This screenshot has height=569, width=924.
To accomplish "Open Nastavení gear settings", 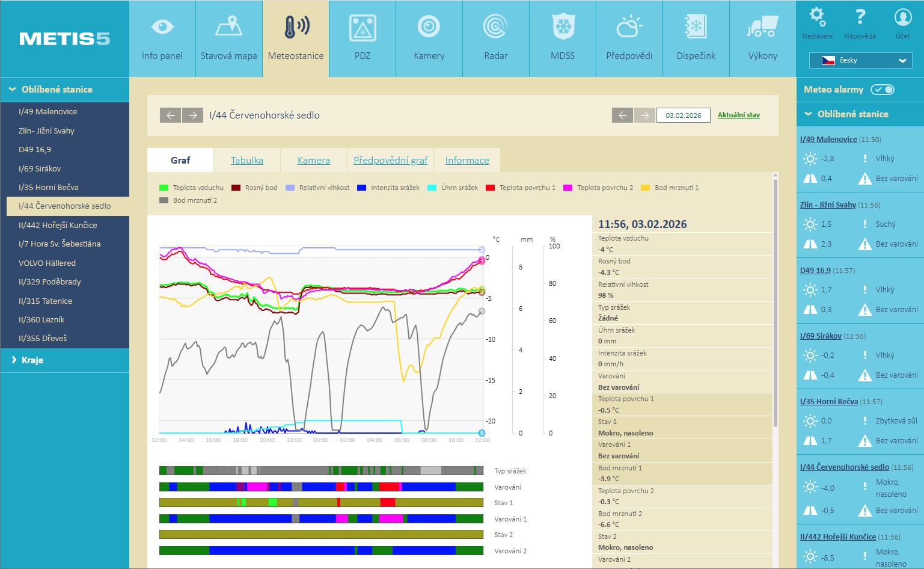I will pyautogui.click(x=817, y=17).
